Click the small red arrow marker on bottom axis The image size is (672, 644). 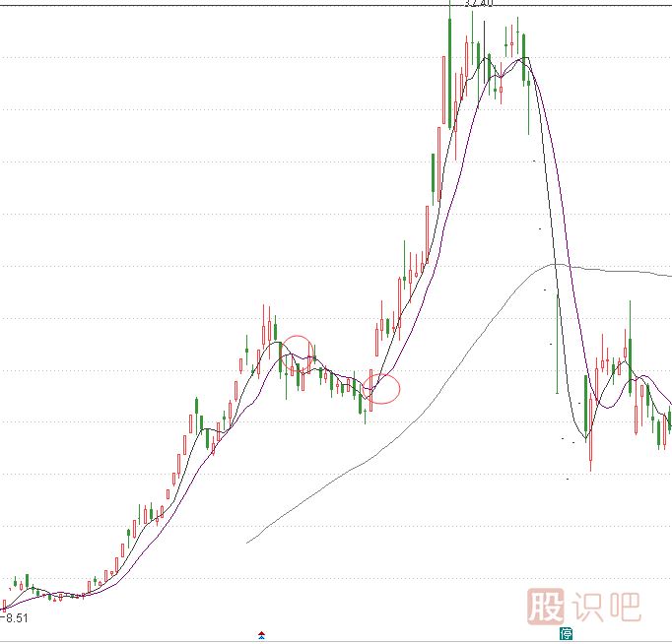tap(261, 634)
